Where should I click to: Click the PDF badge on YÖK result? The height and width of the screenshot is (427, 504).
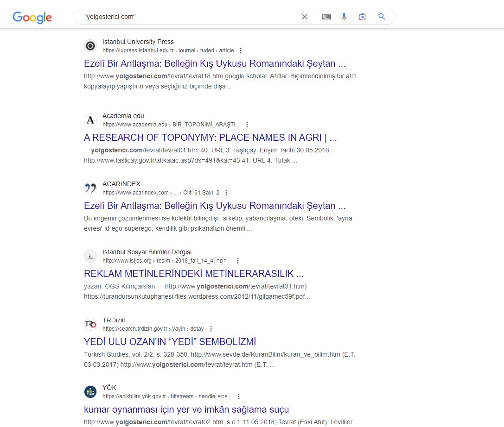(x=223, y=396)
